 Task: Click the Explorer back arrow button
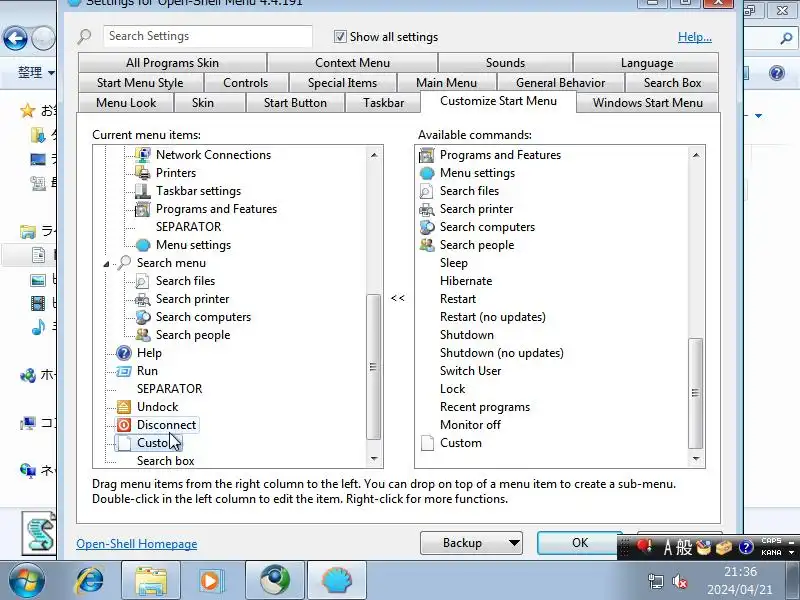click(15, 38)
